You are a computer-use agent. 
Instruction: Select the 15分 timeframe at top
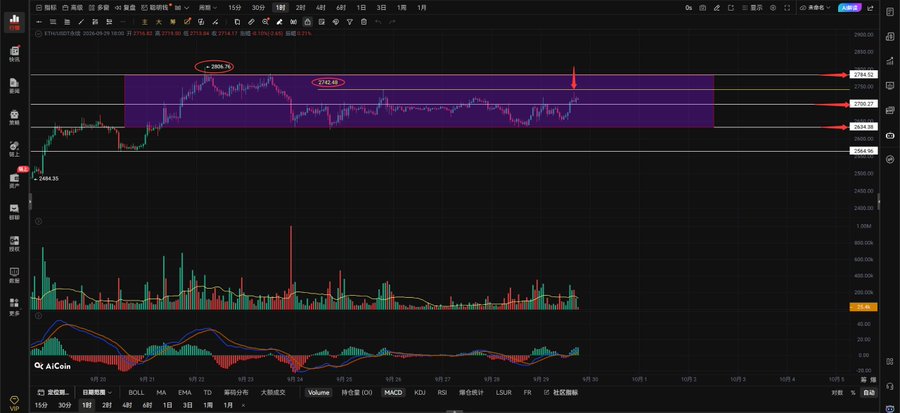click(234, 8)
